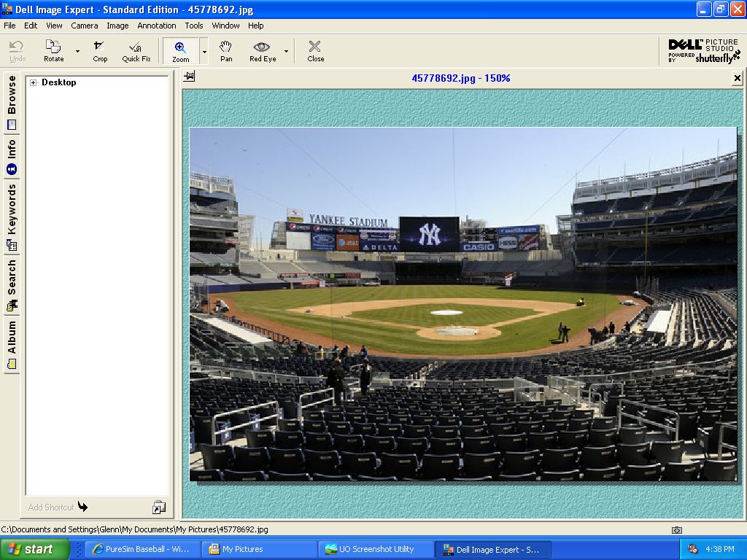The height and width of the screenshot is (560, 747).
Task: Open the Zoom options dropdown arrow
Action: click(x=204, y=51)
